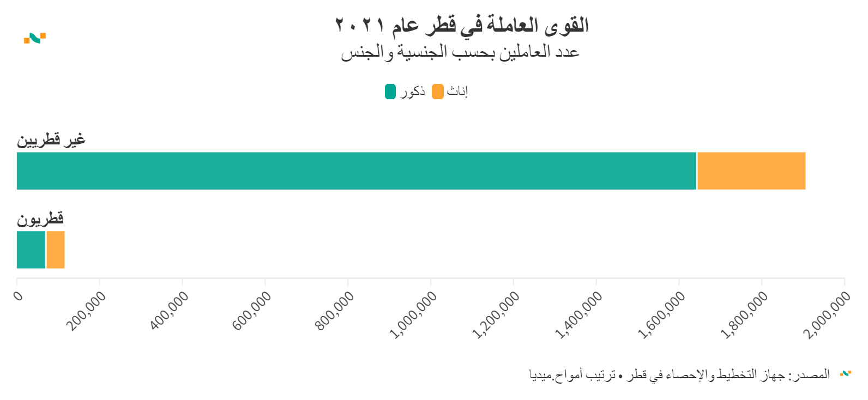Click the subtitle عدد العاملين بحسب الجنسية والجنس
Viewport: 868px width, 400px height.
coord(460,52)
